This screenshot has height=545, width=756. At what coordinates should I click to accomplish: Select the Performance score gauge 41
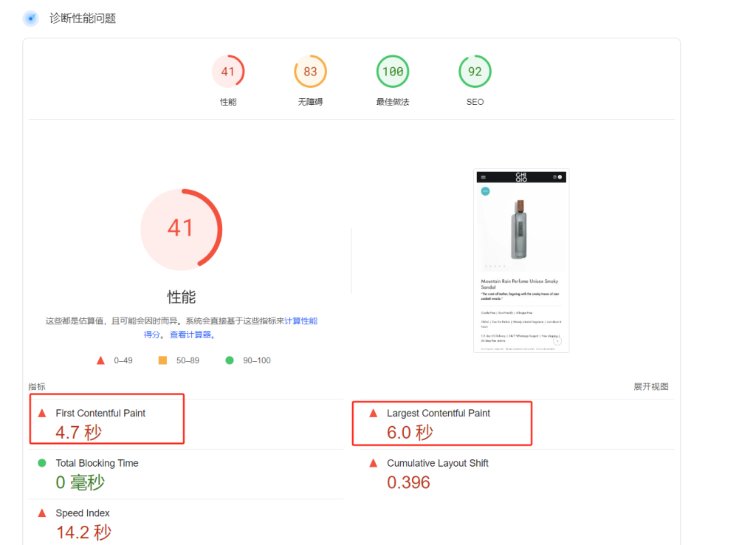pyautogui.click(x=228, y=72)
